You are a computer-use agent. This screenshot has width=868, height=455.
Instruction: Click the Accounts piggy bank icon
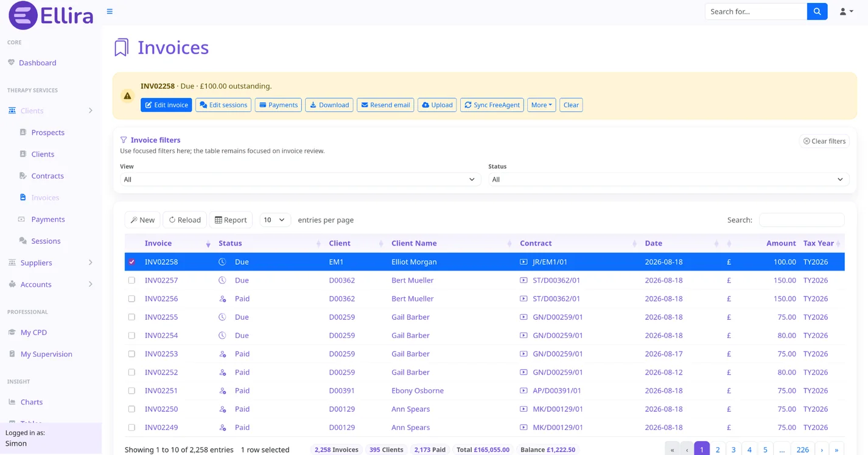click(x=12, y=284)
